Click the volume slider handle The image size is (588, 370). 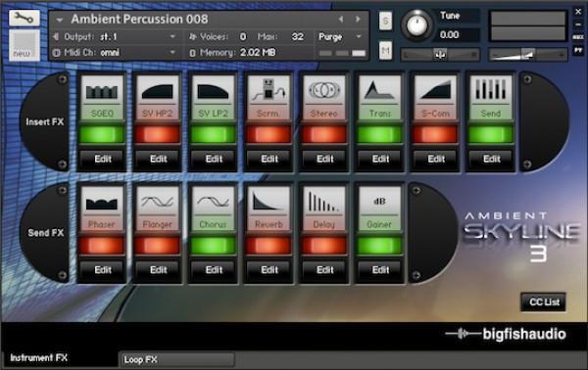529,55
